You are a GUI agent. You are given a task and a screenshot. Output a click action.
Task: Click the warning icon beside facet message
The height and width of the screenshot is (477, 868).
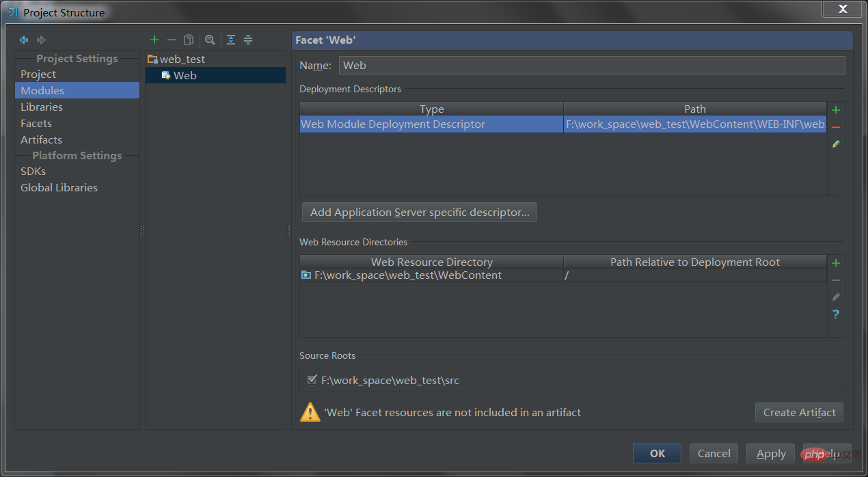coord(310,412)
